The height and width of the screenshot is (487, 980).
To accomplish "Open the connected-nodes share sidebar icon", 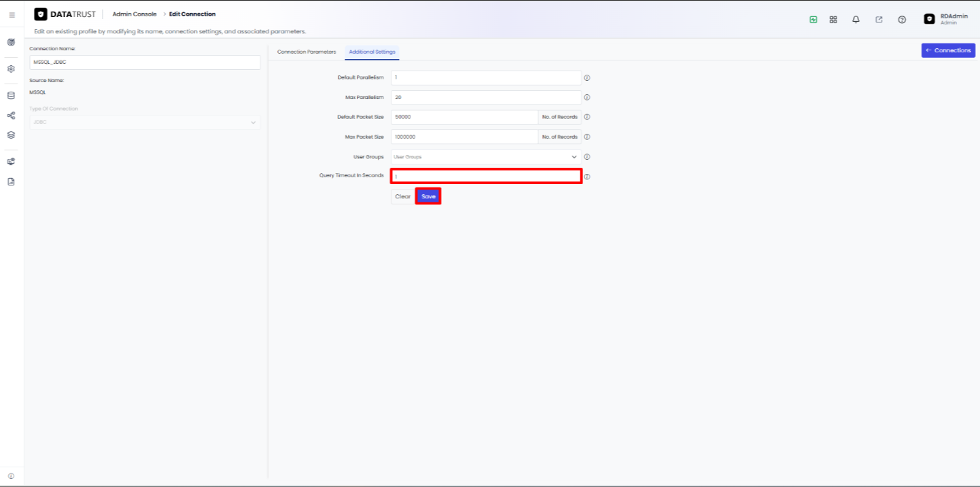I will coord(11,115).
